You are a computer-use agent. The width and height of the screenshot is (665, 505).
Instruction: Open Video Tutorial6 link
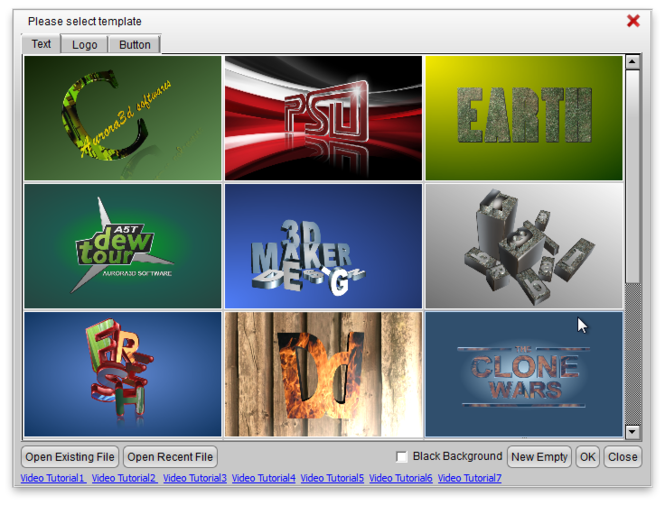pyautogui.click(x=401, y=478)
